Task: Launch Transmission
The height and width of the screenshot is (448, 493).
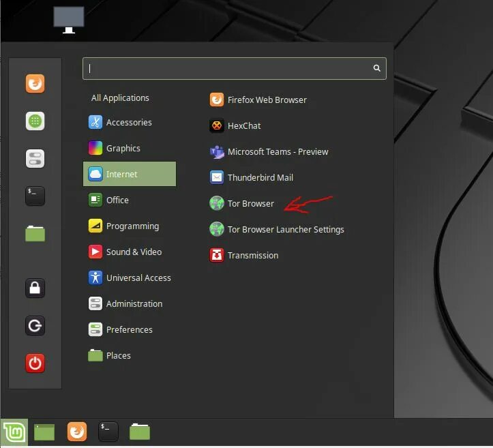Action: click(243, 255)
